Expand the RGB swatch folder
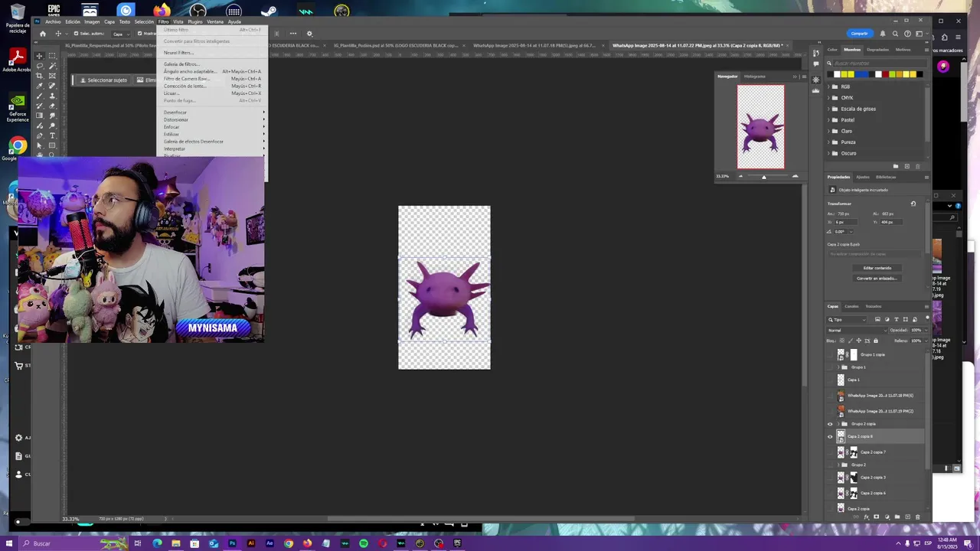The width and height of the screenshot is (980, 551). click(828, 86)
